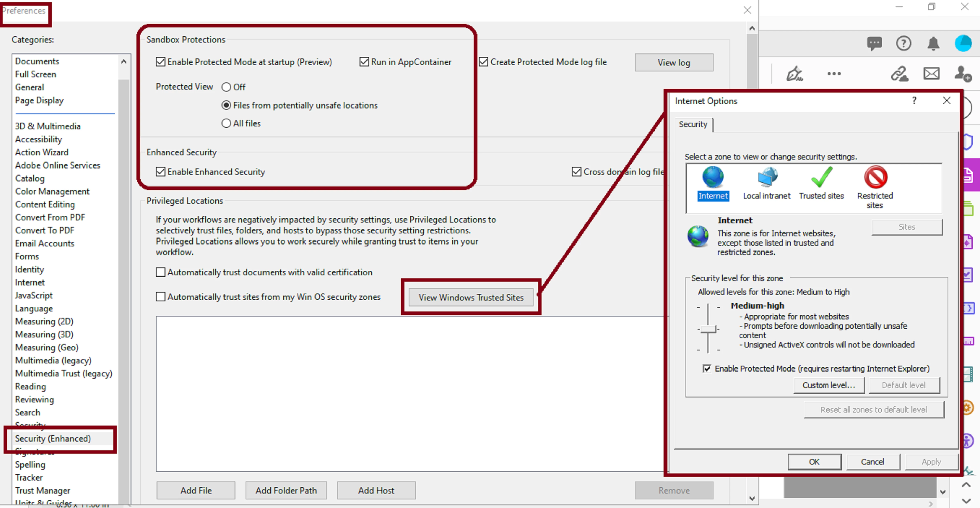Click the share link icon
This screenshot has width=980, height=508.
click(899, 74)
